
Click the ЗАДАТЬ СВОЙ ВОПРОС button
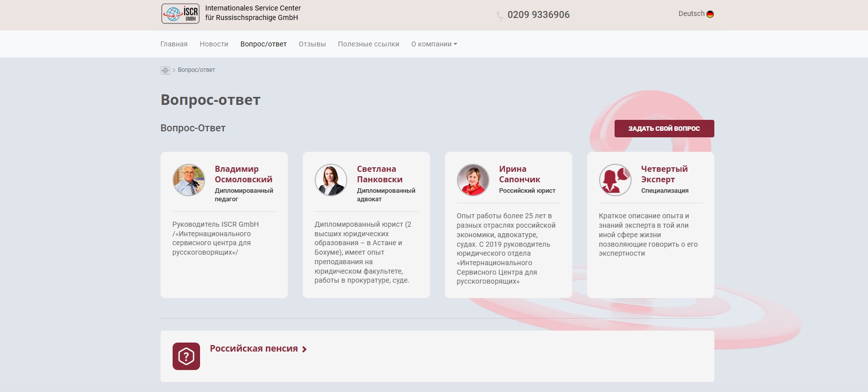coord(664,128)
